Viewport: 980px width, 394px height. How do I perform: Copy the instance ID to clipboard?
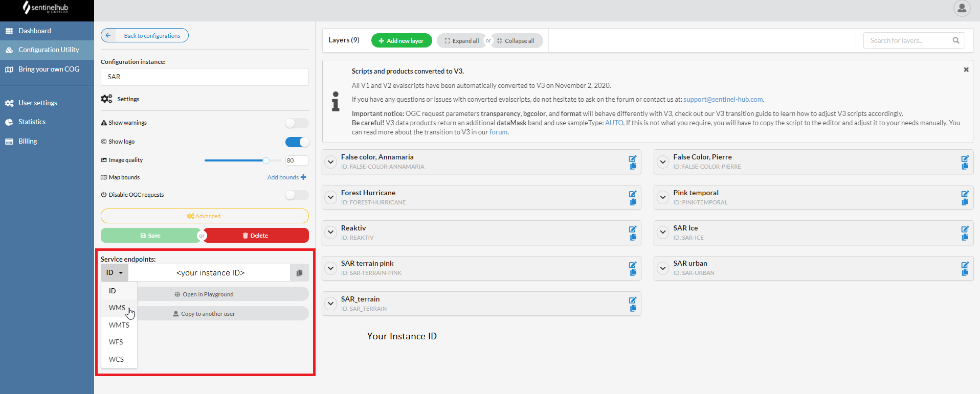(x=299, y=273)
